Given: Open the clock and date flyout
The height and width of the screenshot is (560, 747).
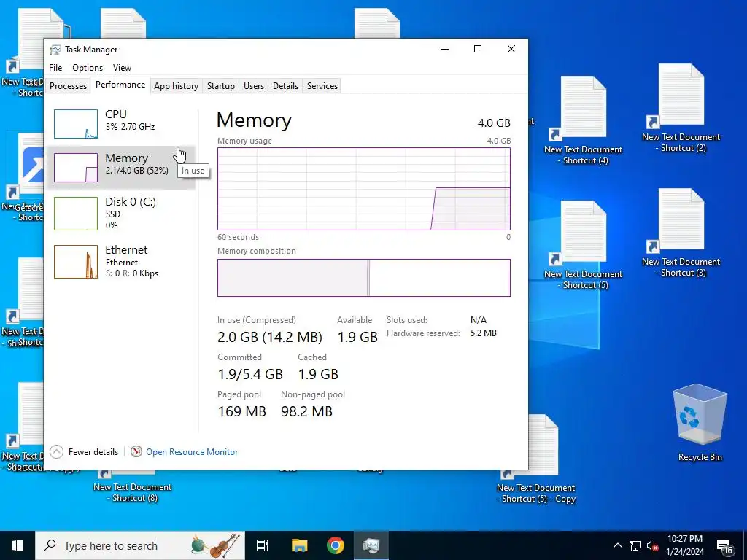Looking at the screenshot, I should pyautogui.click(x=684, y=545).
